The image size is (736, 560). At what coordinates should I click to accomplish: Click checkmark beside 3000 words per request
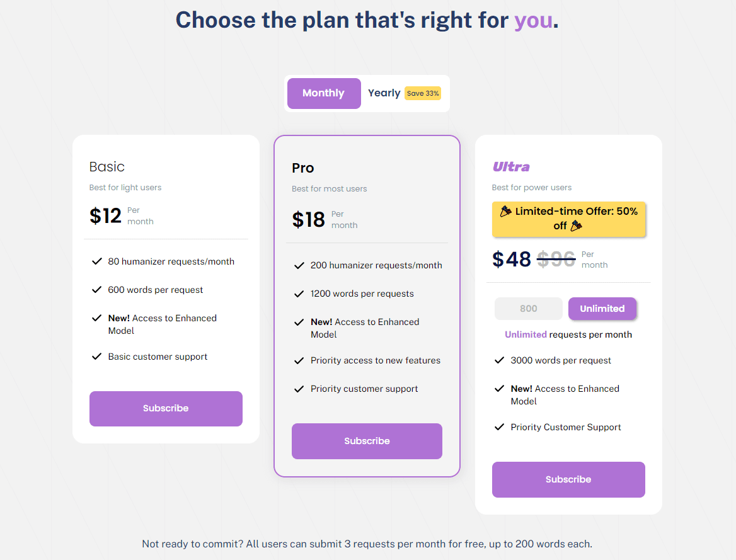coord(500,360)
